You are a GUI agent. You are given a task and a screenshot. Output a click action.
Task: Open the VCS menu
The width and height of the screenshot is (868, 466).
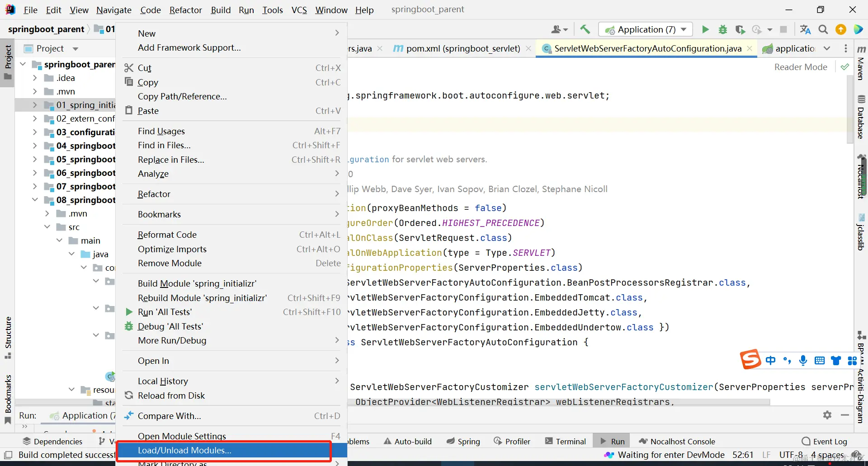click(x=299, y=9)
